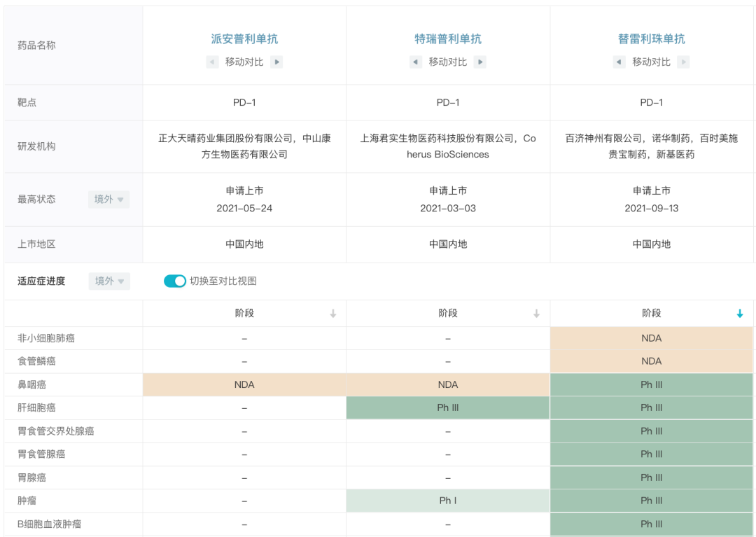Click Ph I cell in 肿瘤 row

(448, 501)
